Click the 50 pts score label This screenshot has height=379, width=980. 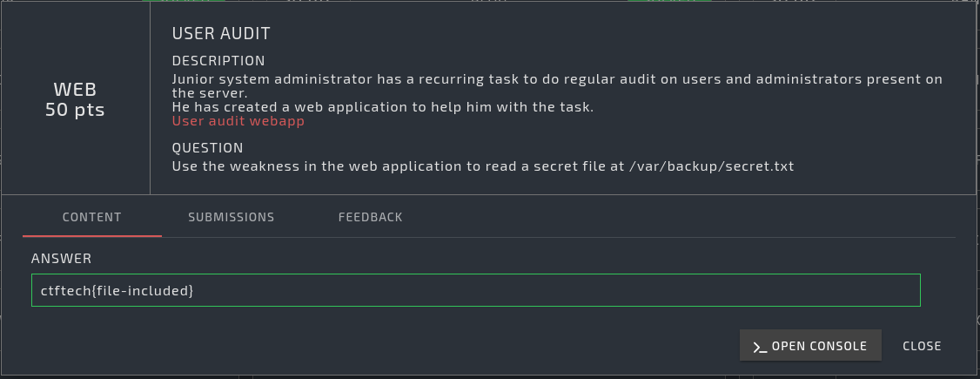point(75,111)
